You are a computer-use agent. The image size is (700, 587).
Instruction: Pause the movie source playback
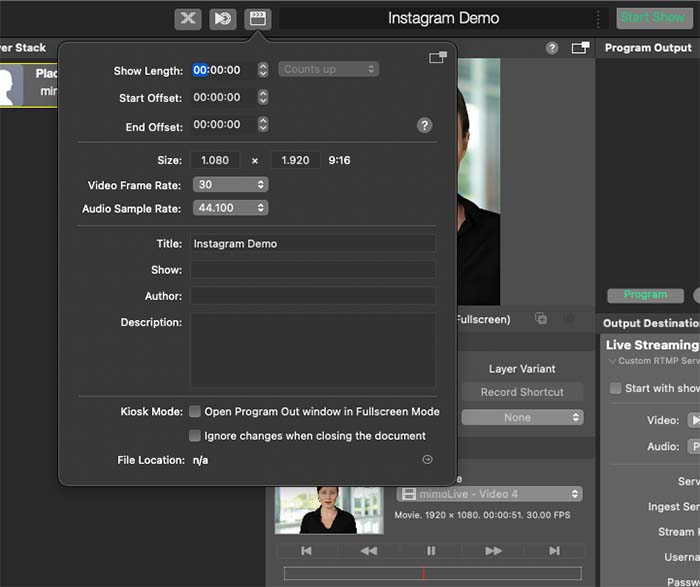click(431, 550)
